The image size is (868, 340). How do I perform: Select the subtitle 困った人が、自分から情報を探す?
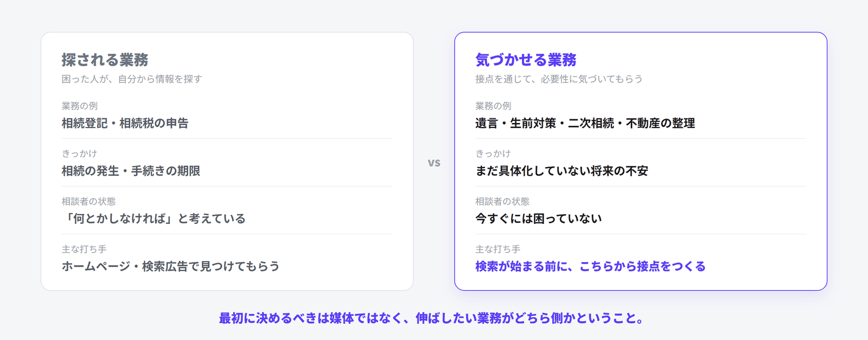132,79
